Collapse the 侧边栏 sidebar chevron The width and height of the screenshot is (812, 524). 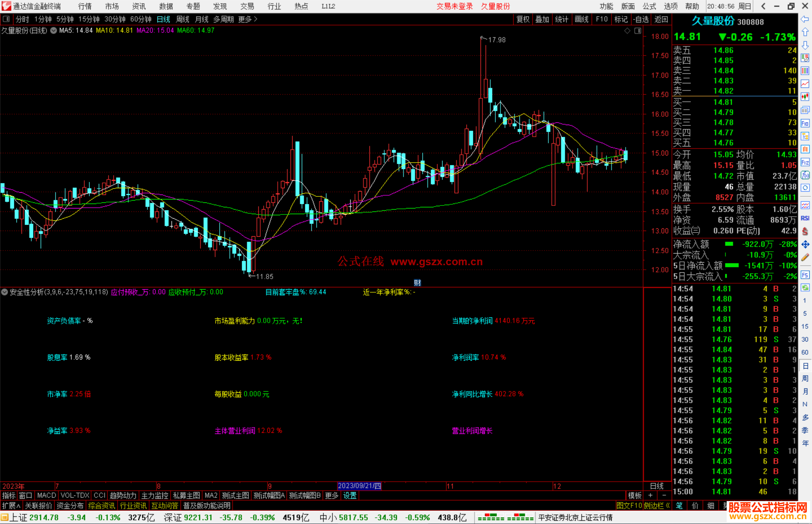668,506
